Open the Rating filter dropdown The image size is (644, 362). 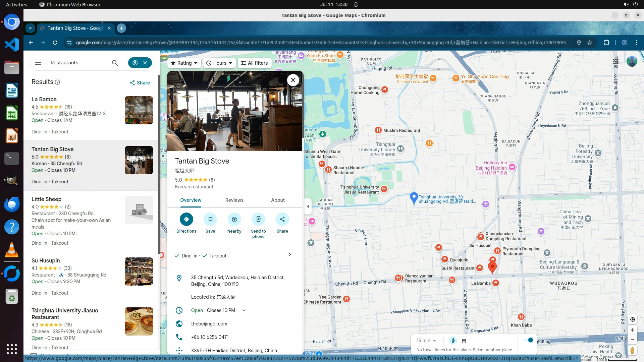coord(184,63)
